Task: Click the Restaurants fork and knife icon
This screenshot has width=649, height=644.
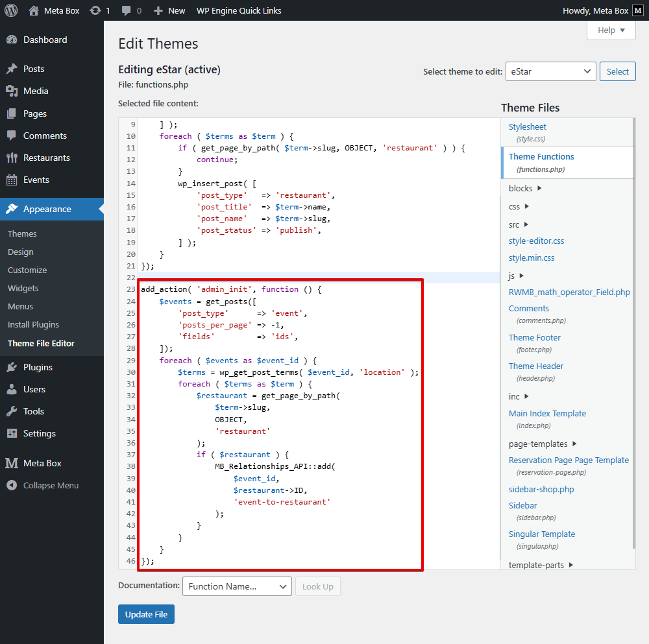Action: pos(12,158)
